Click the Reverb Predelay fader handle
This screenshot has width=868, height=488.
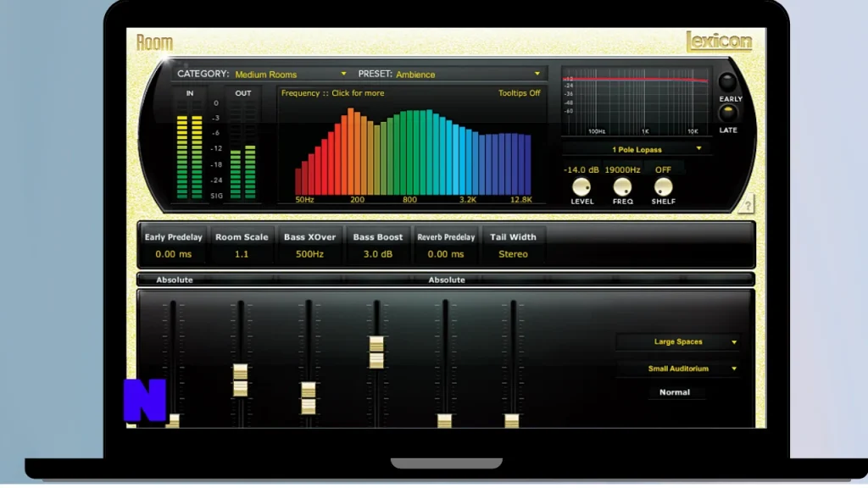[444, 421]
